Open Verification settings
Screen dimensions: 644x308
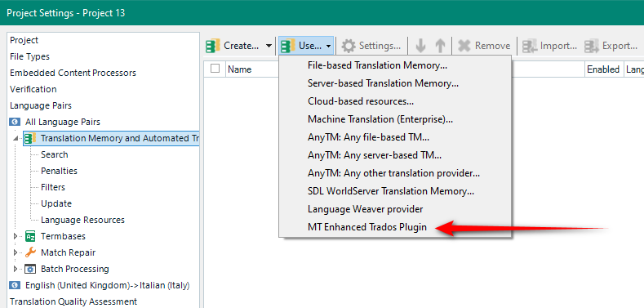(x=33, y=89)
